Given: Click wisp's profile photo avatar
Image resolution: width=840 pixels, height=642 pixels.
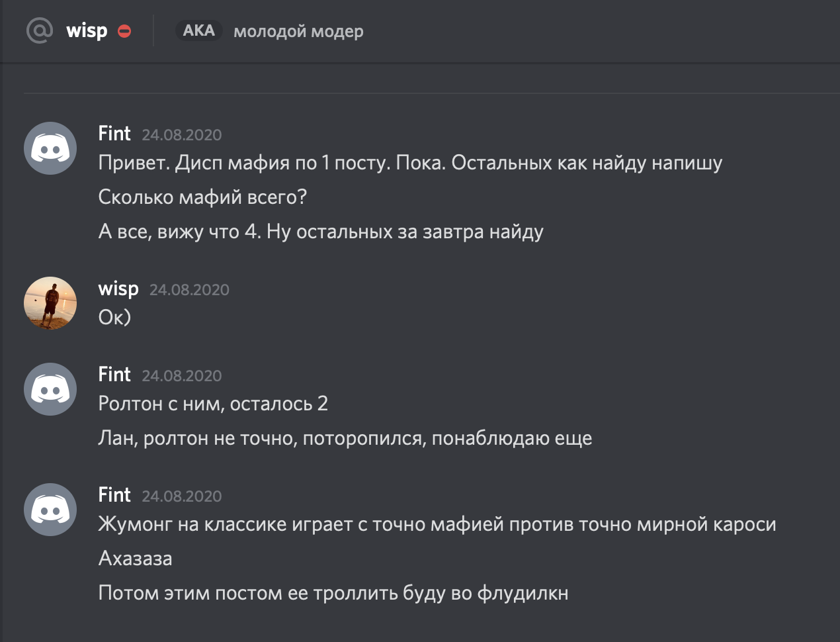Looking at the screenshot, I should point(50,303).
